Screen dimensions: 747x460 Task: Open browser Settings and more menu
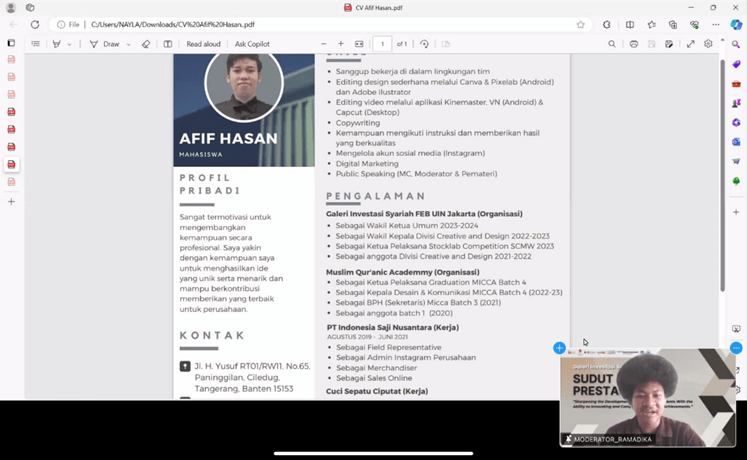tap(714, 24)
